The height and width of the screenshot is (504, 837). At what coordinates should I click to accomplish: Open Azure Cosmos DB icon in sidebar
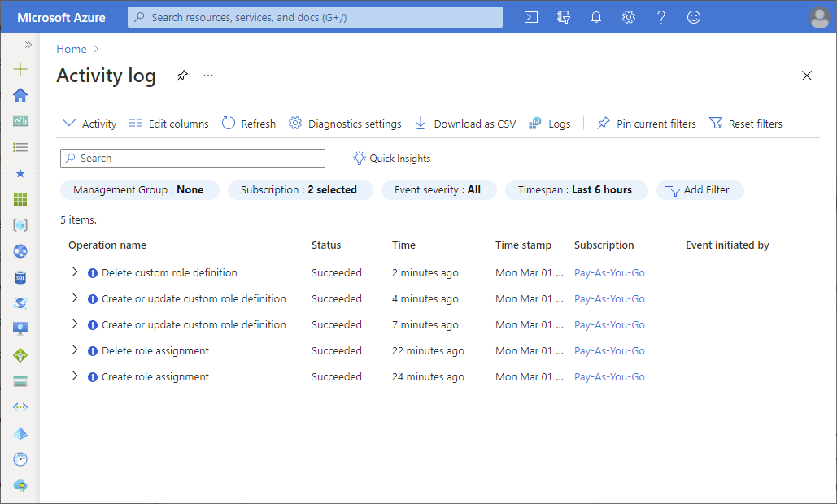20,303
